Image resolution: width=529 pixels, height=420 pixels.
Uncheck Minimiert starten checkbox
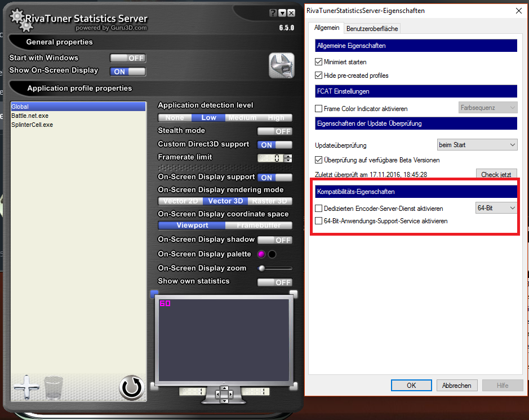[x=318, y=62]
